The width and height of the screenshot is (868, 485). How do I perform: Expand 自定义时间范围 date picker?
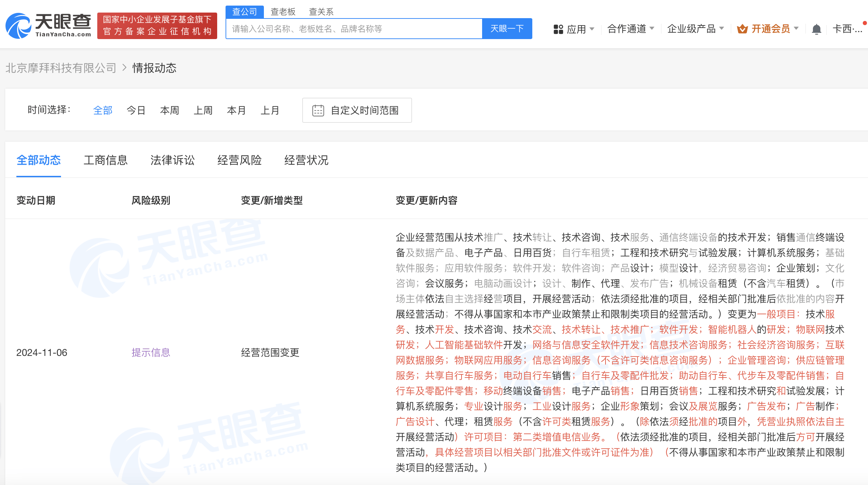357,110
